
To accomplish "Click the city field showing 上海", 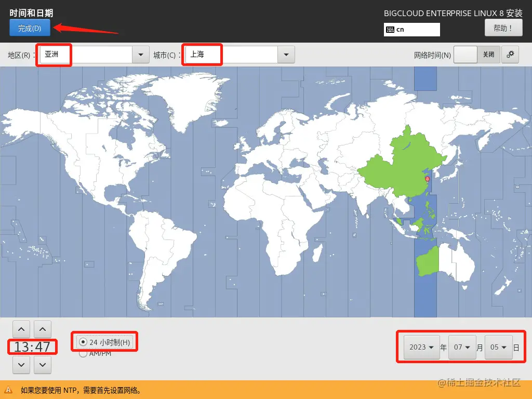I will click(x=231, y=55).
